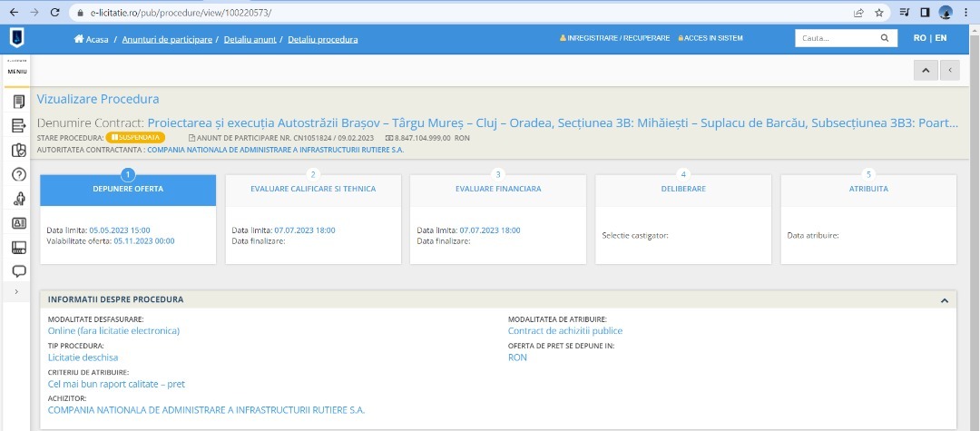Open the question mark help icon

19,174
